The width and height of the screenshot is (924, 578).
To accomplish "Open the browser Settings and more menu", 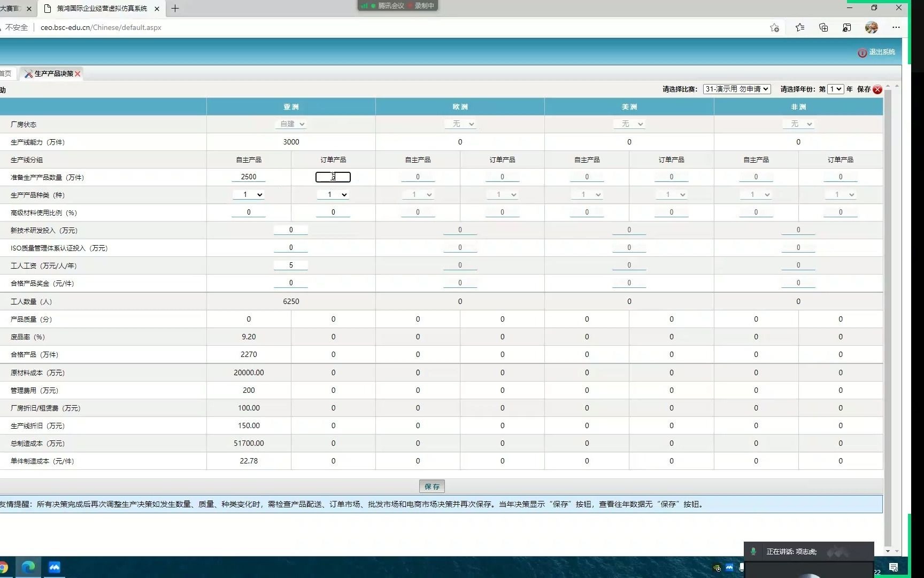I will [896, 27].
